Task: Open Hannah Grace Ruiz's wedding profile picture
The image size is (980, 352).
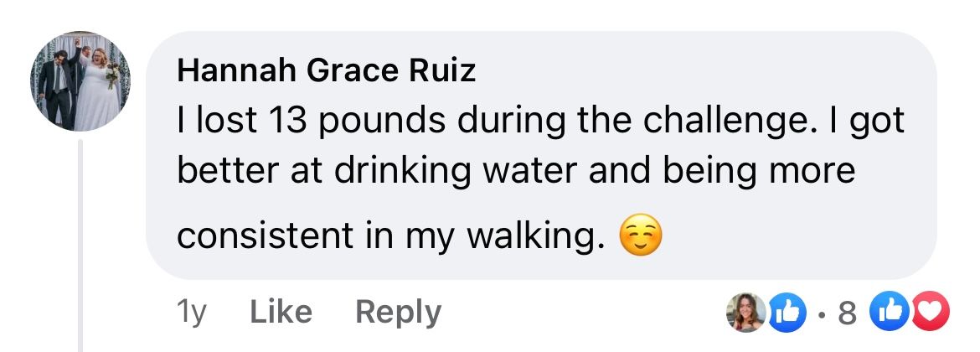Action: click(80, 81)
